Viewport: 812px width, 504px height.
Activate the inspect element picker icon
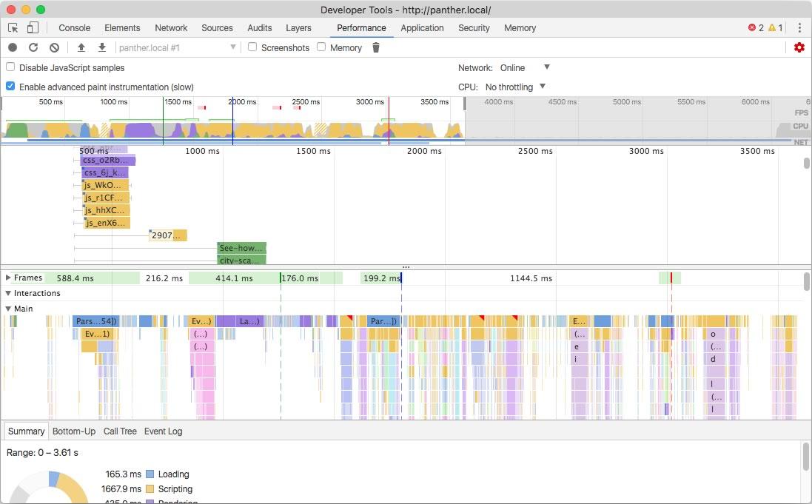(13, 28)
